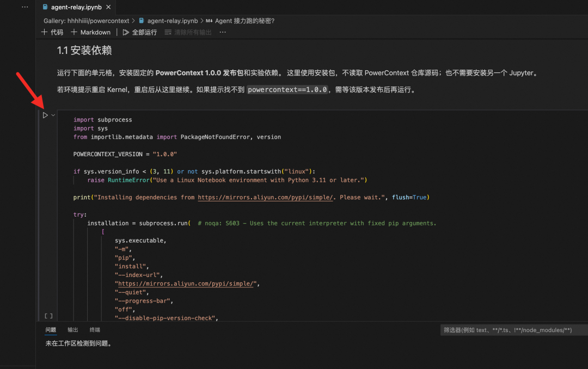Open more notebook toolbar actions
The image size is (588, 369).
223,32
